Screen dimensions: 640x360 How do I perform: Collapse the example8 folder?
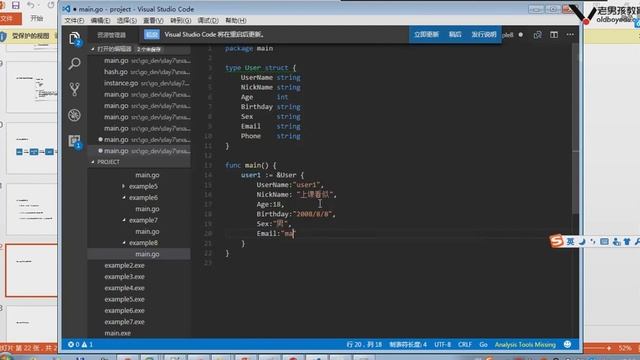(139, 243)
